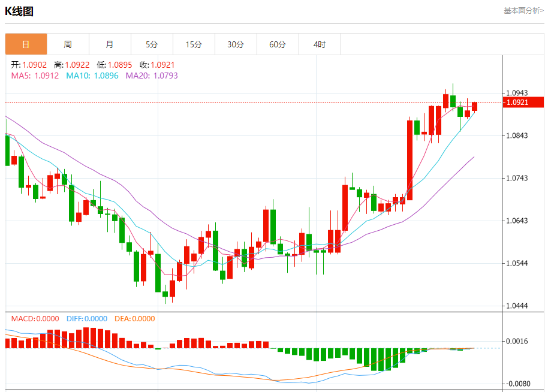Click the 1.0743 price axis label
Image resolution: width=548 pixels, height=392 pixels.
coord(517,178)
